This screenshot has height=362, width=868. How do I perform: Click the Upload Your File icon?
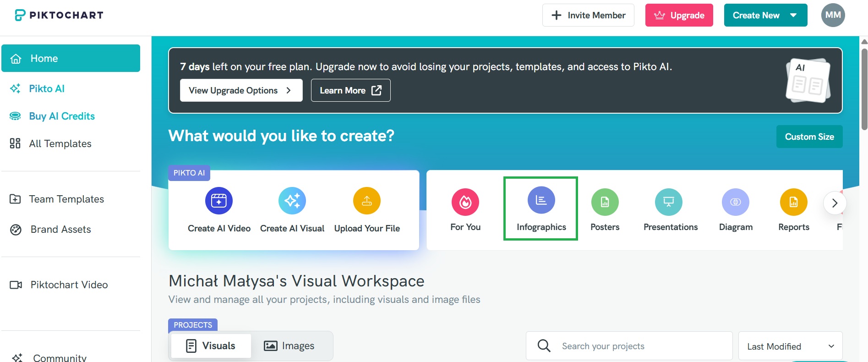(x=366, y=201)
